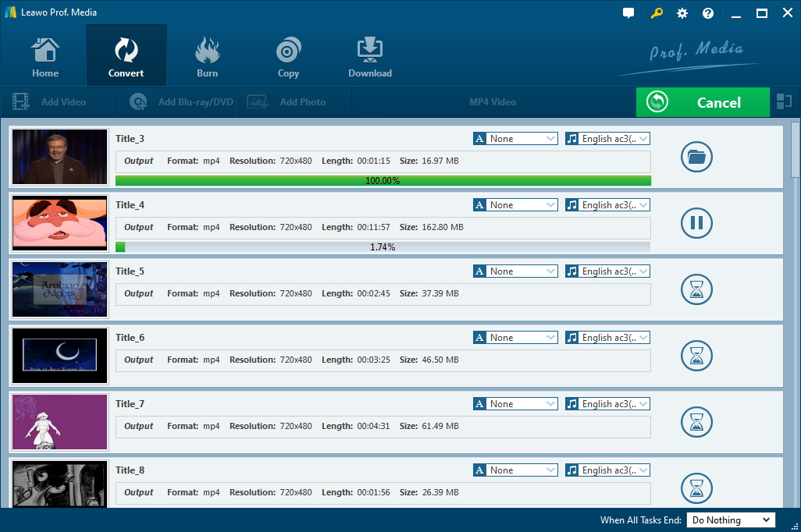Expand the Title_6 subtitle None dropdown

tap(515, 338)
